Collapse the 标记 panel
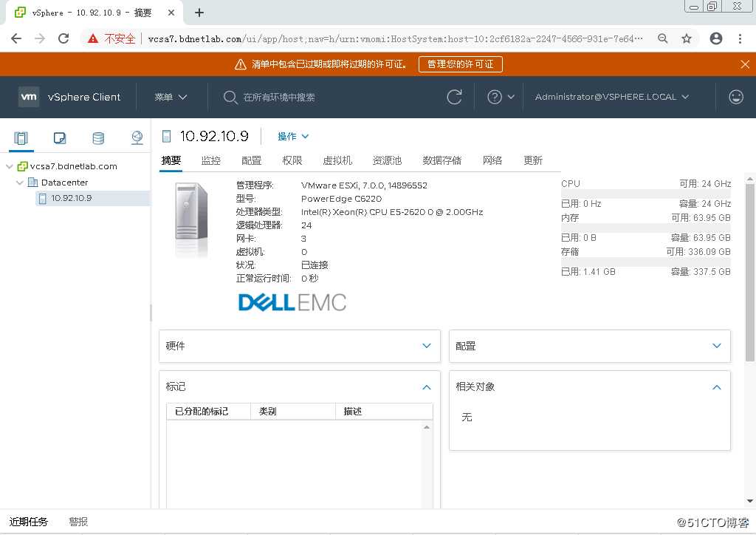Viewport: 756px width, 535px height. pos(427,387)
